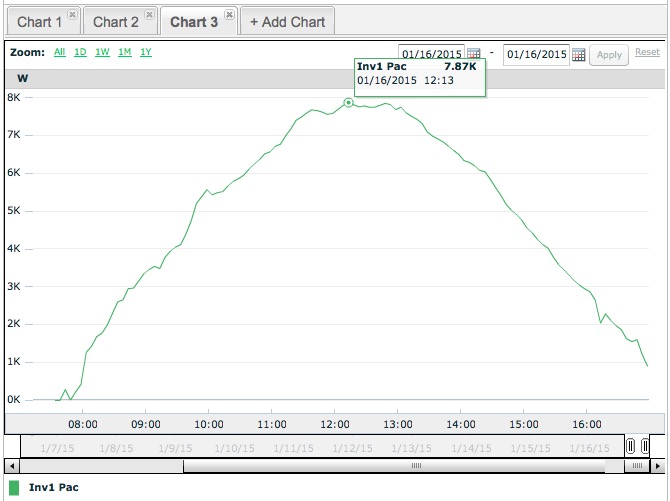Switch to the Chart 2 tab
Viewport: 670px width, 501px height.
click(116, 21)
